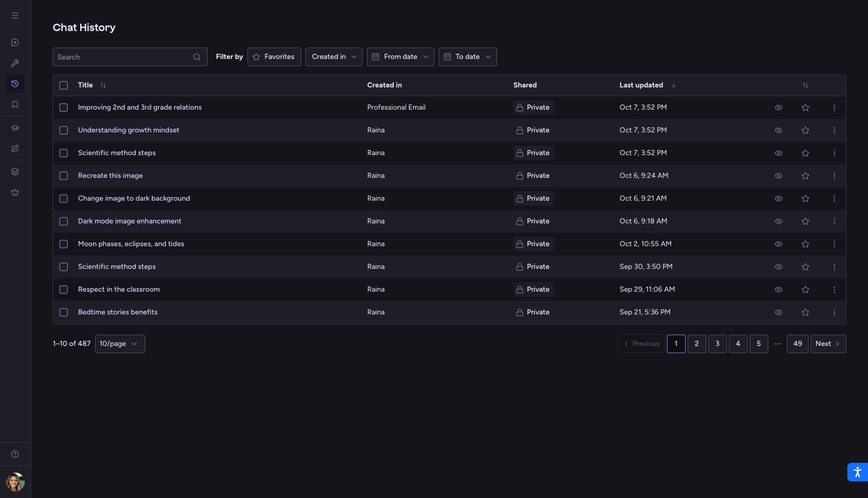Click the search magnifier icon

(197, 57)
